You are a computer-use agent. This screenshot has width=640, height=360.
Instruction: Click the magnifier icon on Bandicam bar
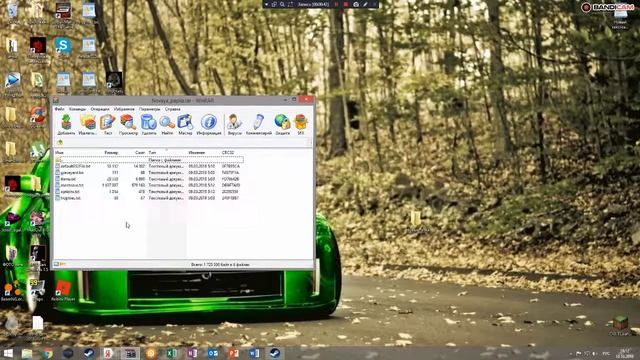point(282,4)
